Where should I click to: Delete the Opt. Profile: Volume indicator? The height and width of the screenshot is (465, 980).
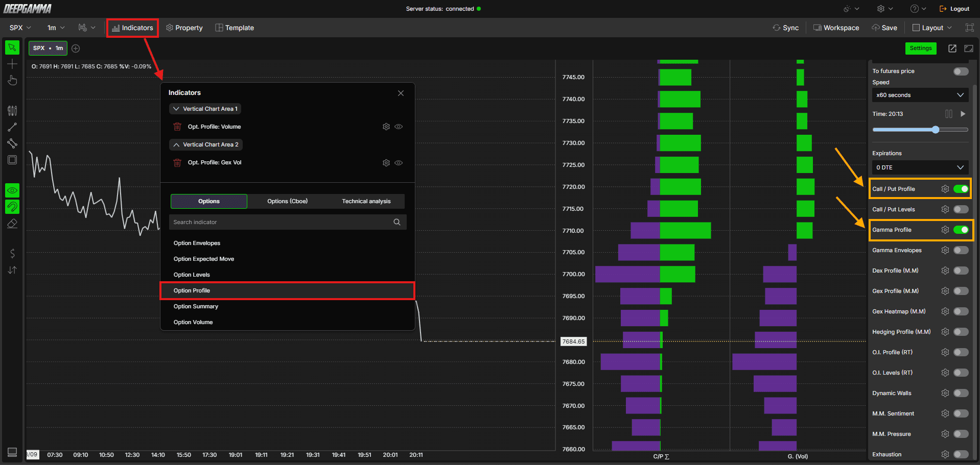[177, 127]
